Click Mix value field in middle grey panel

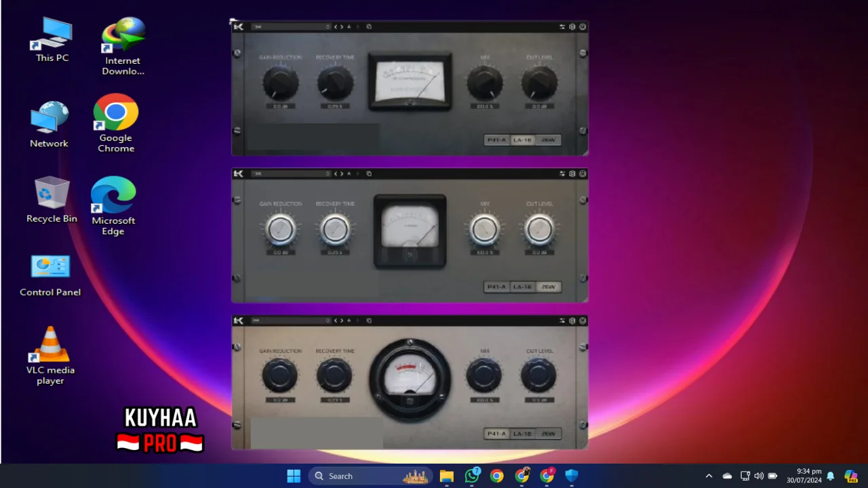(484, 253)
